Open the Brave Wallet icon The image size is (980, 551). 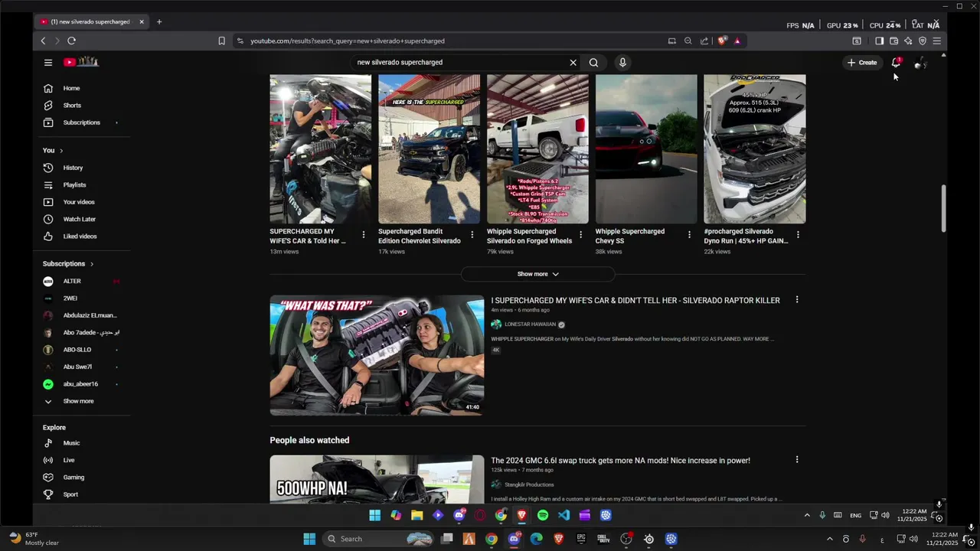click(x=893, y=41)
